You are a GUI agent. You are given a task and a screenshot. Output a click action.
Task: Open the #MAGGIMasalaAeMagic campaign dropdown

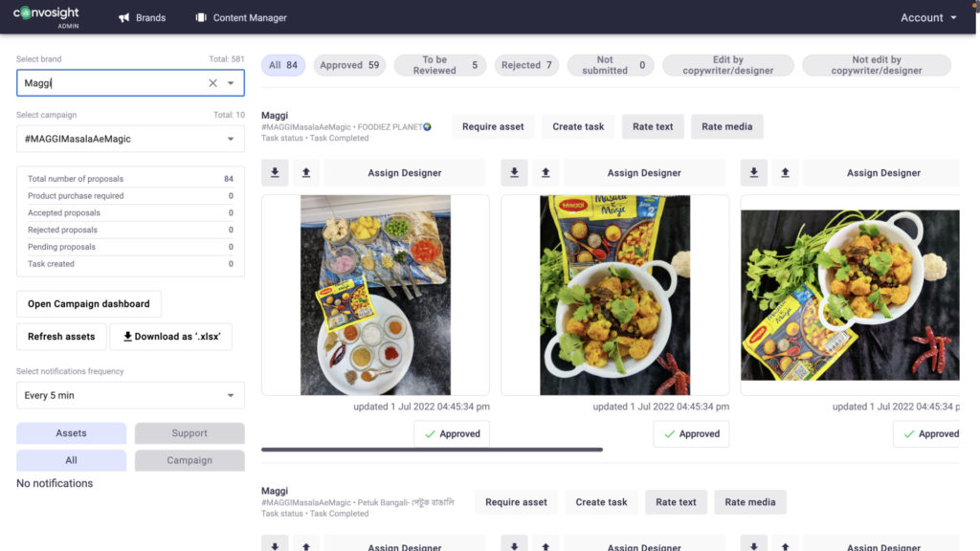tap(130, 139)
